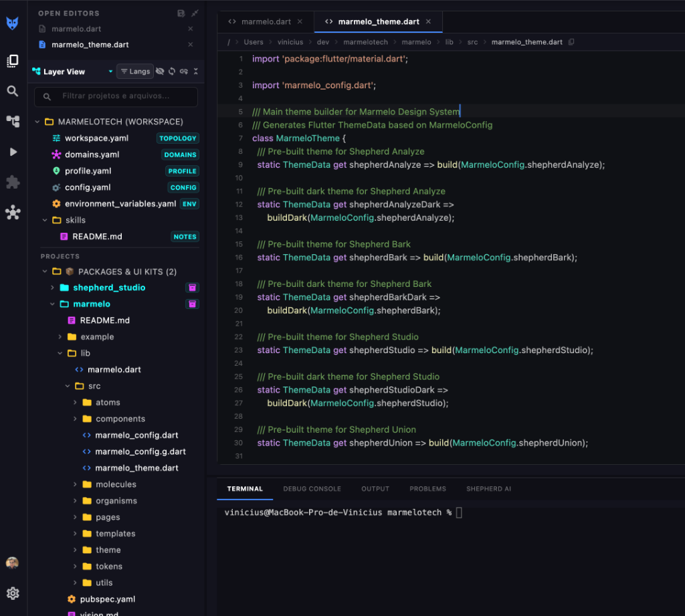Click the add link icon in Layer View toolbar
This screenshot has width=685, height=616.
[x=184, y=71]
